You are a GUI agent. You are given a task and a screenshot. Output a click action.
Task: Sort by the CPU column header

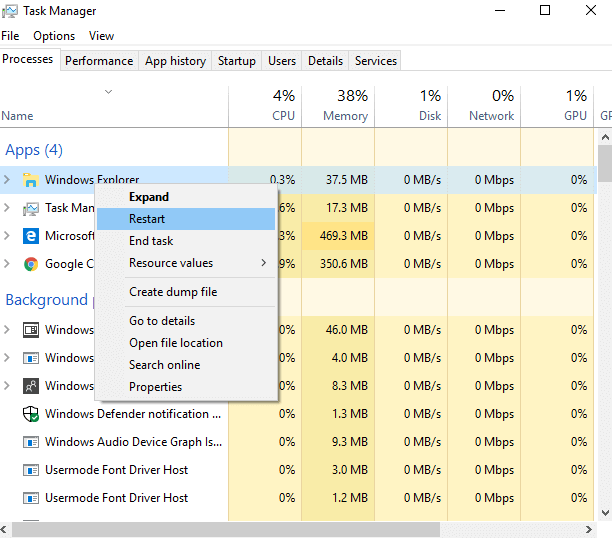pos(265,106)
